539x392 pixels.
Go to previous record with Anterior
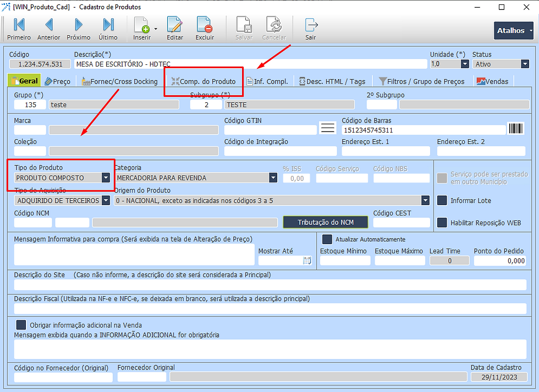49,29
